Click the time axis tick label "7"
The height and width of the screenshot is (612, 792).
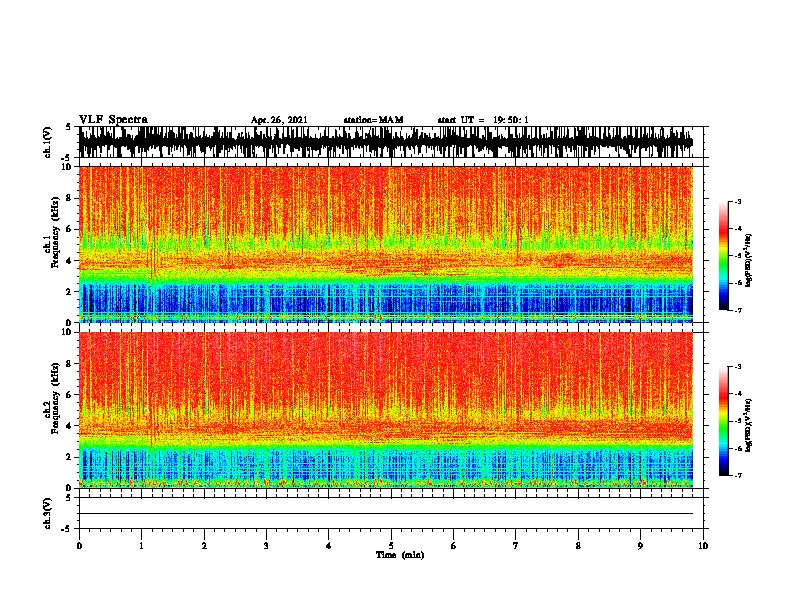[x=516, y=546]
